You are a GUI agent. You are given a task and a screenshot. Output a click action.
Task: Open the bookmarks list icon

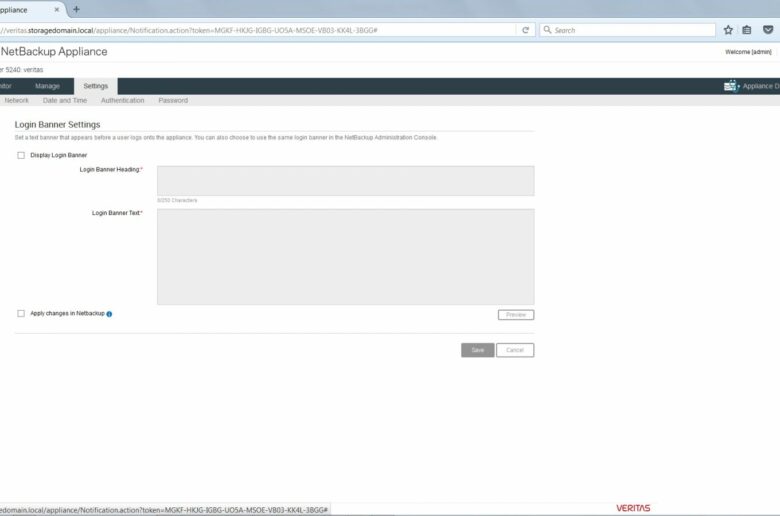point(747,30)
